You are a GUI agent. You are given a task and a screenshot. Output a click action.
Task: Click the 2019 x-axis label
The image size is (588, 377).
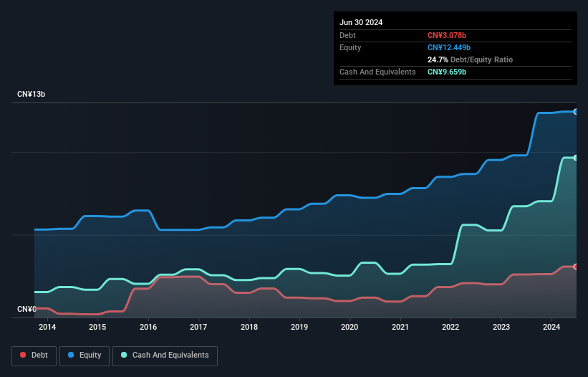[x=299, y=327]
